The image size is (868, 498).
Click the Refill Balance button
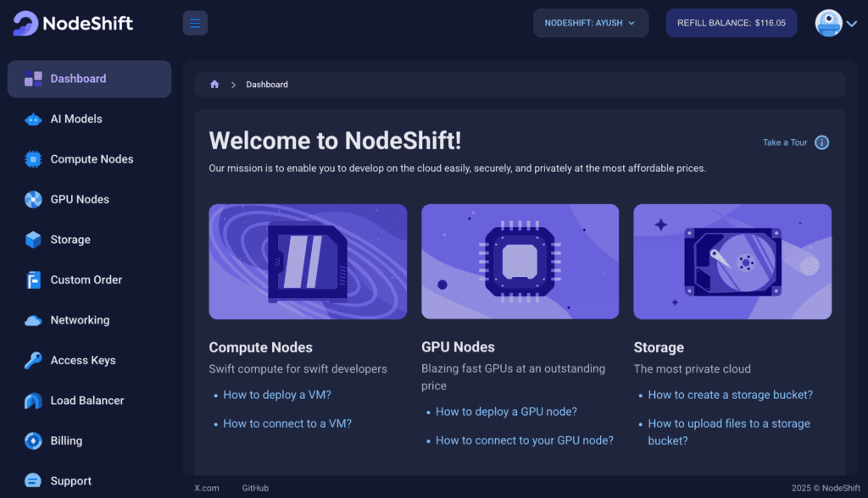(x=731, y=23)
